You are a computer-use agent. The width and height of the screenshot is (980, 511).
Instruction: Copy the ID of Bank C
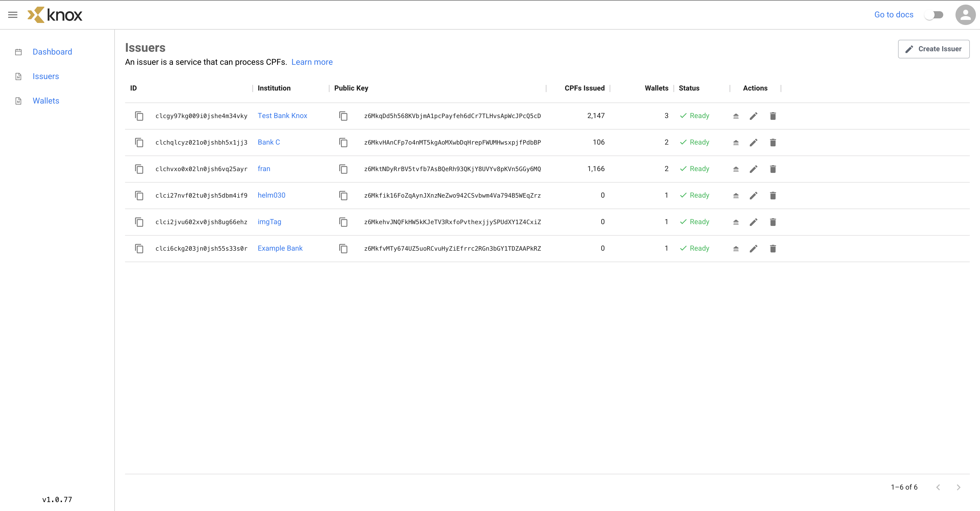[139, 143]
